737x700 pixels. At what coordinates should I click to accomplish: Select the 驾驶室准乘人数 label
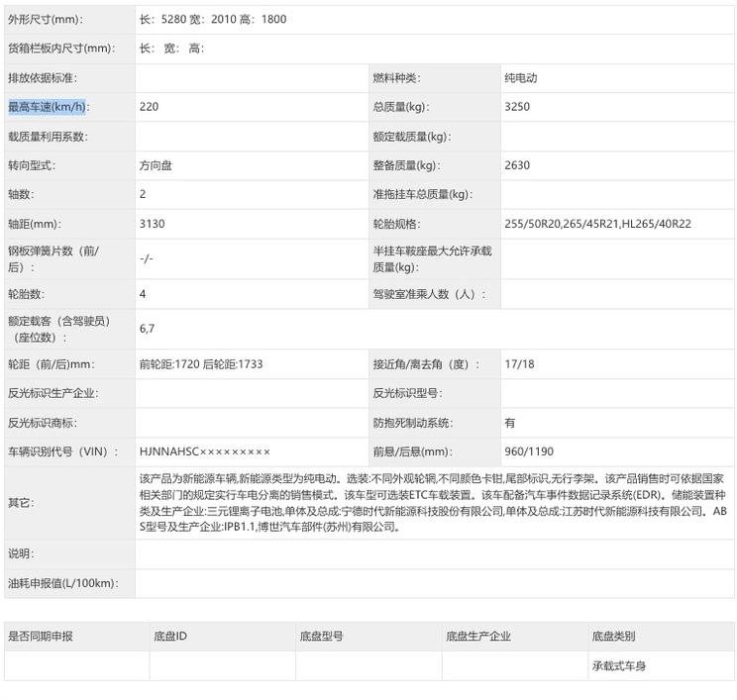pos(429,295)
